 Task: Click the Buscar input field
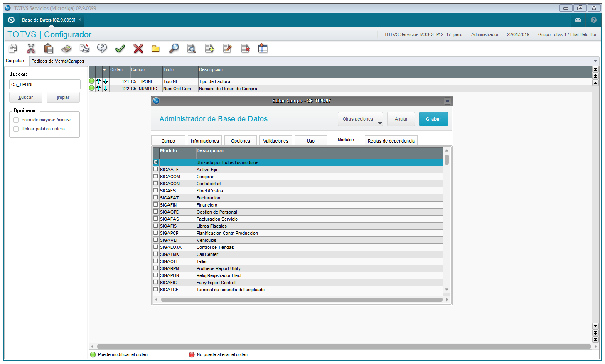point(45,84)
